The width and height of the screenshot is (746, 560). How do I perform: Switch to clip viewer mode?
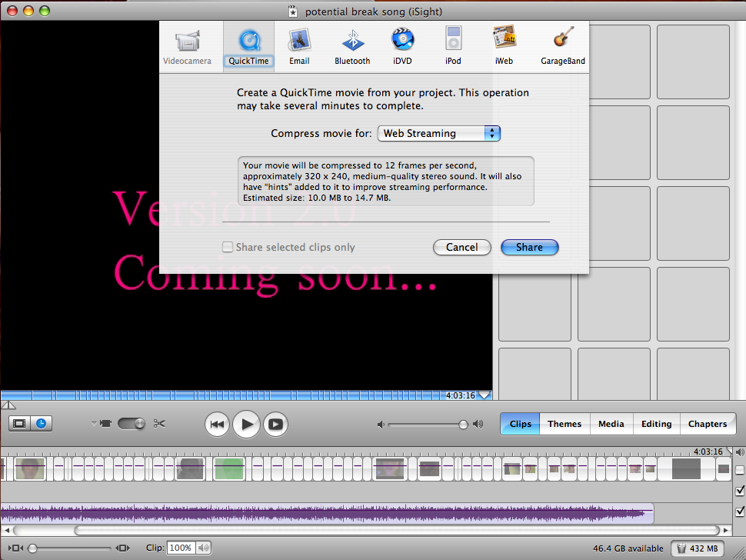(x=19, y=423)
